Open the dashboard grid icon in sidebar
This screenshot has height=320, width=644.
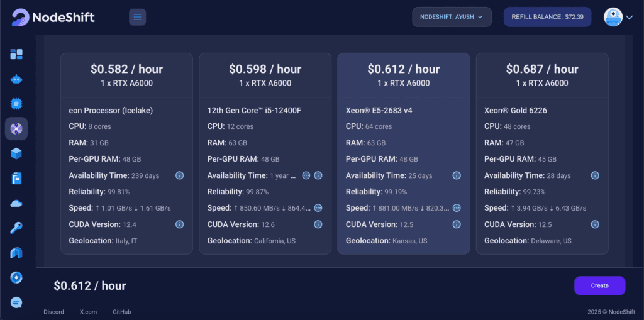(16, 55)
